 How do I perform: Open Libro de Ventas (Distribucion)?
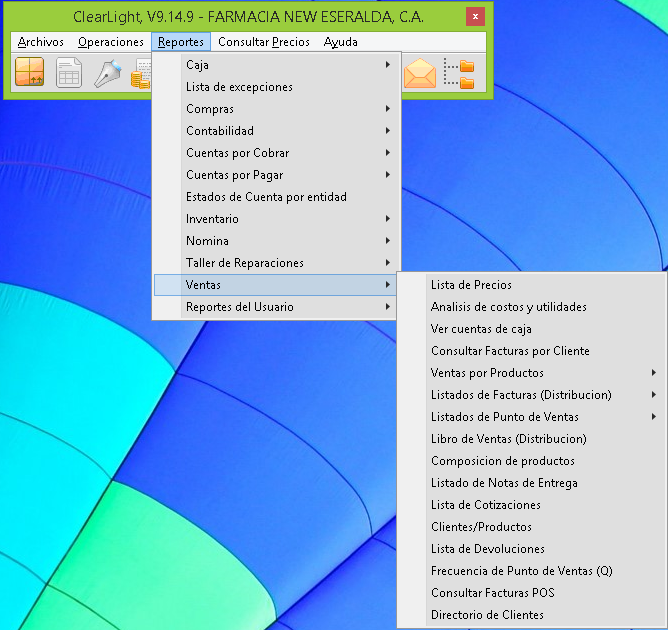pyautogui.click(x=508, y=439)
